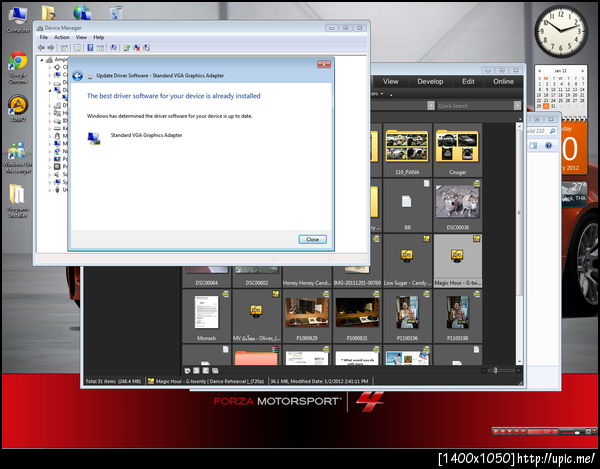Collapse the root computer node in Device Manager tree

tap(42, 60)
